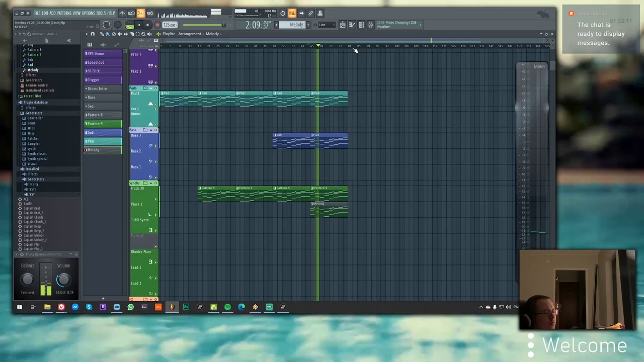The width and height of the screenshot is (644, 362).
Task: Toggle the metronome
Action: [122, 13]
